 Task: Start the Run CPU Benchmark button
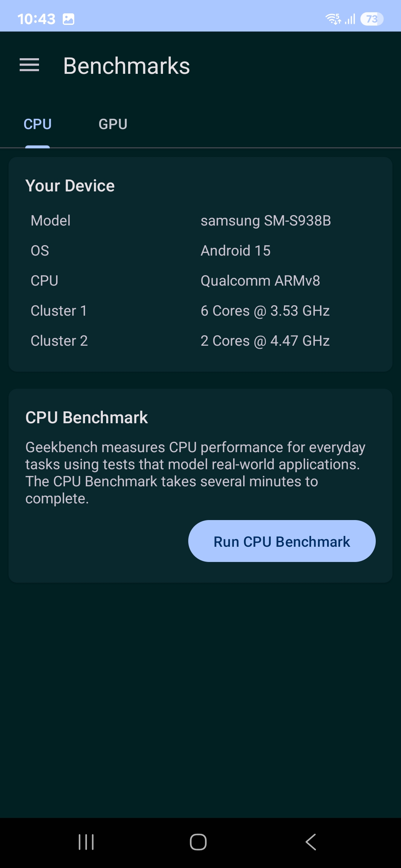(282, 541)
